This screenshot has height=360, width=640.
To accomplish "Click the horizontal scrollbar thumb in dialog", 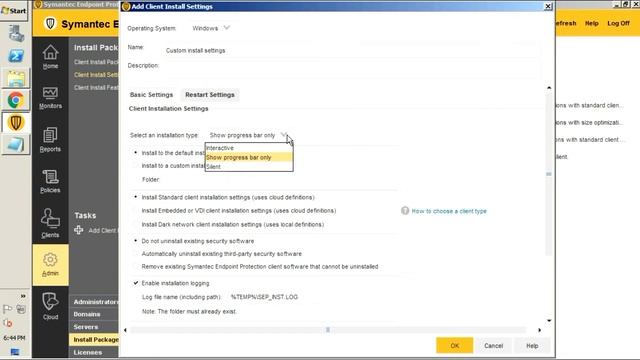I will coord(328,329).
